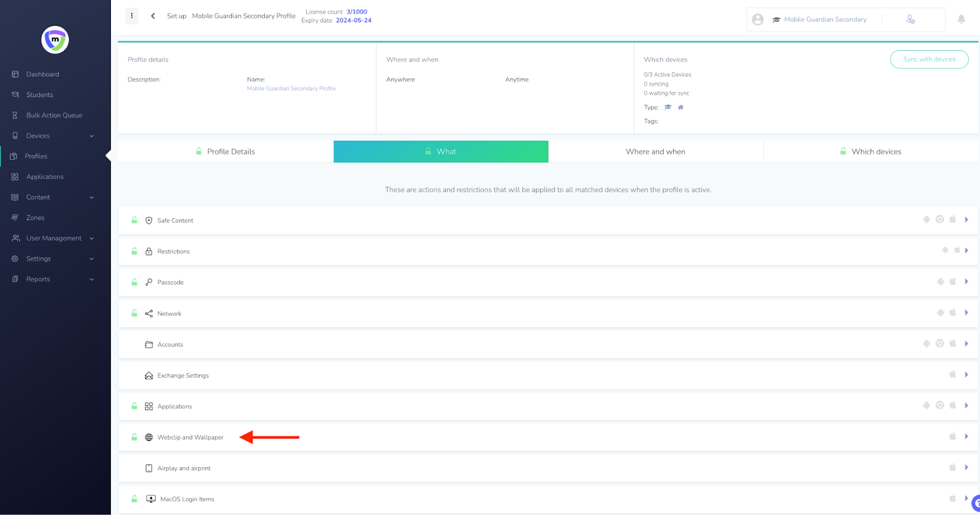This screenshot has height=515, width=980.
Task: Click the key icon next to Passcode
Action: click(x=149, y=282)
